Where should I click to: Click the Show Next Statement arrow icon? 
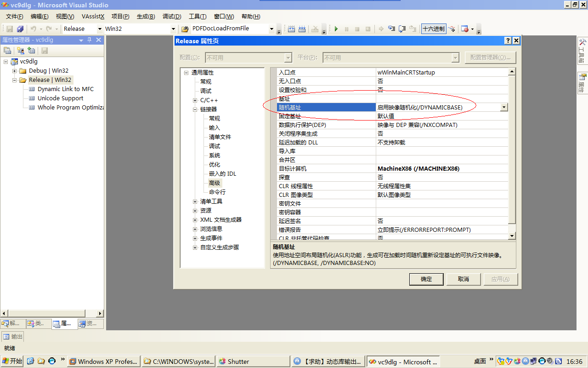point(381,29)
